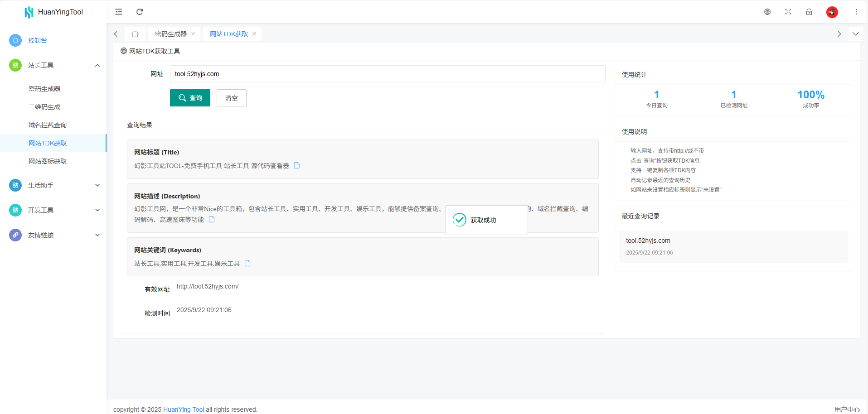Click the lock screen icon
The width and height of the screenshot is (868, 414).
[809, 12]
